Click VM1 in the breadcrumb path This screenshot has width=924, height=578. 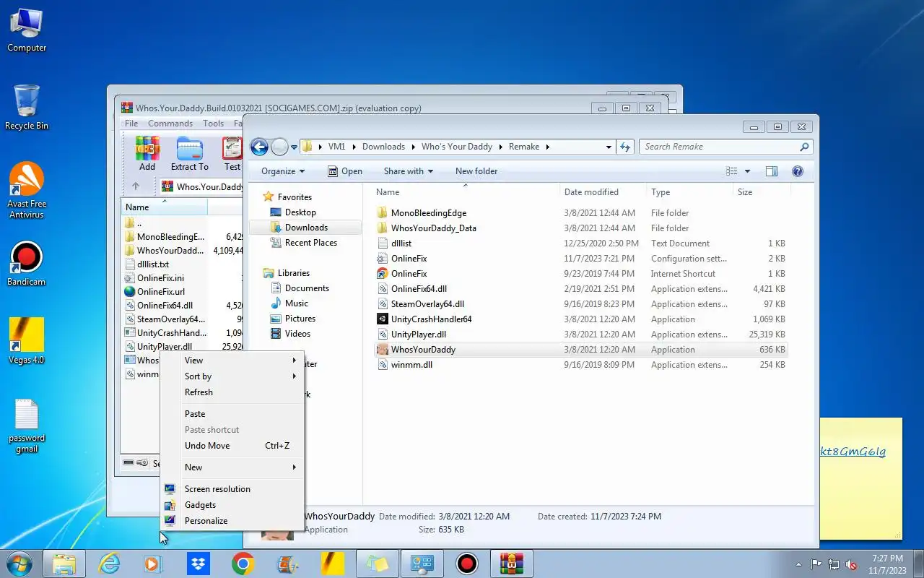click(x=336, y=147)
